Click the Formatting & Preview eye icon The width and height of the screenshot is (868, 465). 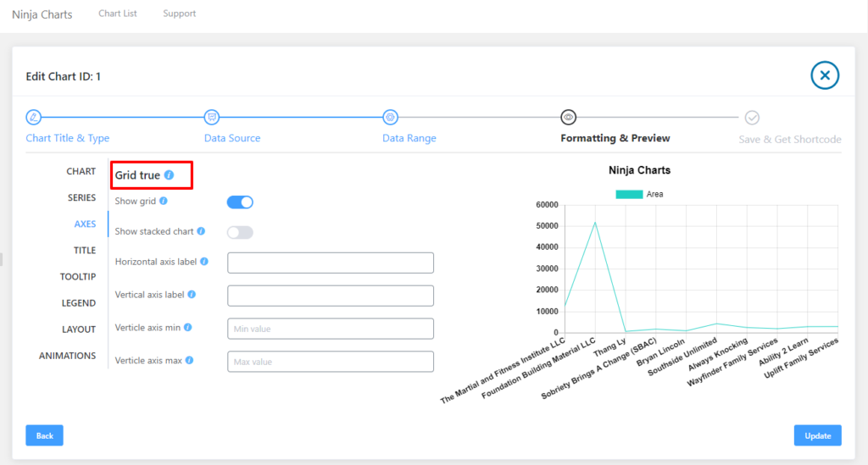coord(569,117)
